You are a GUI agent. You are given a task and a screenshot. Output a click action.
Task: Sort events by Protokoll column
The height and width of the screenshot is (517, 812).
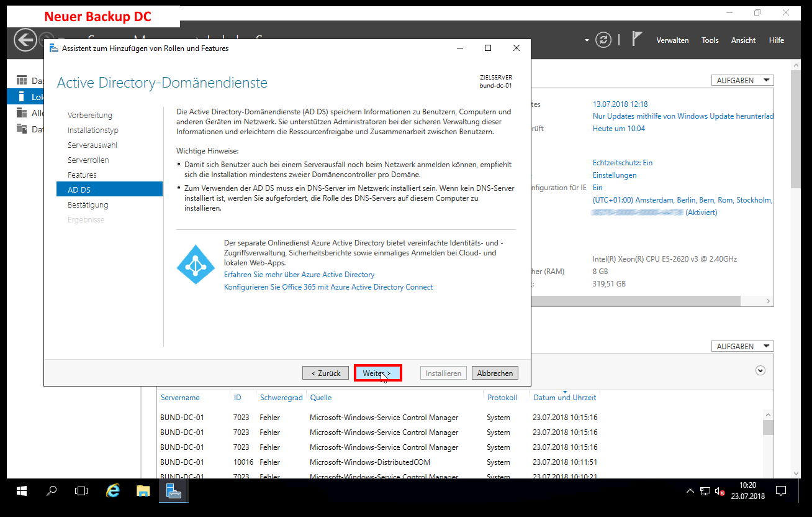[502, 398]
